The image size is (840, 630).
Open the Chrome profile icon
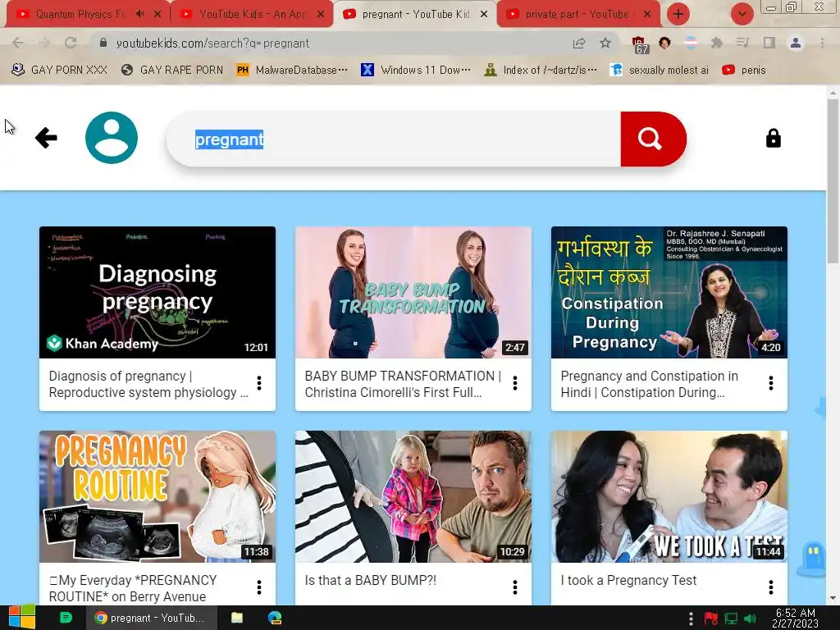[x=796, y=43]
